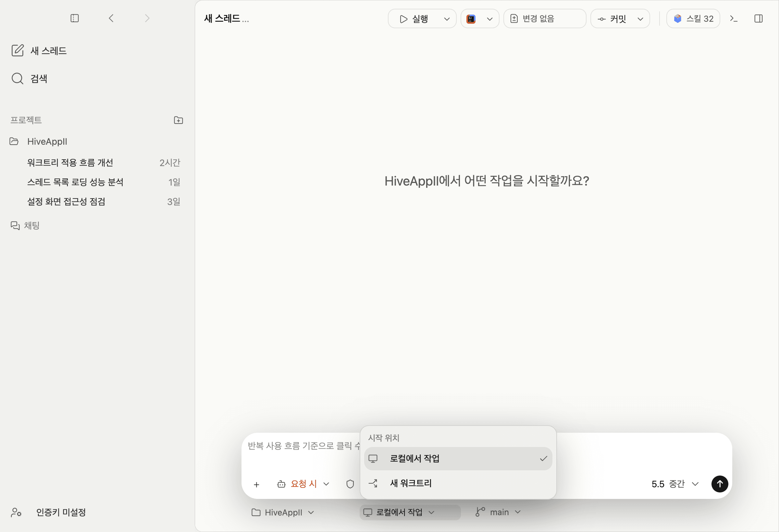Open the terminal icon in toolbar
Image resolution: width=779 pixels, height=532 pixels.
734,18
